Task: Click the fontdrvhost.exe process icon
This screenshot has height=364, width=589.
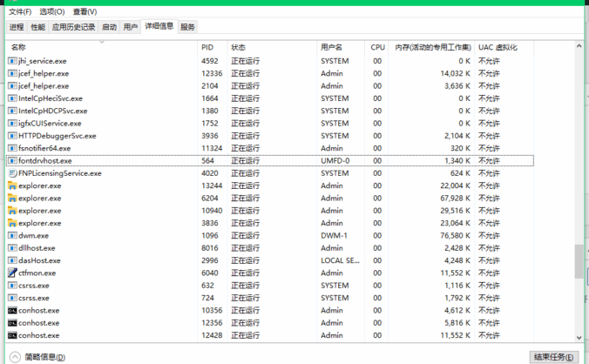Action: [x=12, y=160]
